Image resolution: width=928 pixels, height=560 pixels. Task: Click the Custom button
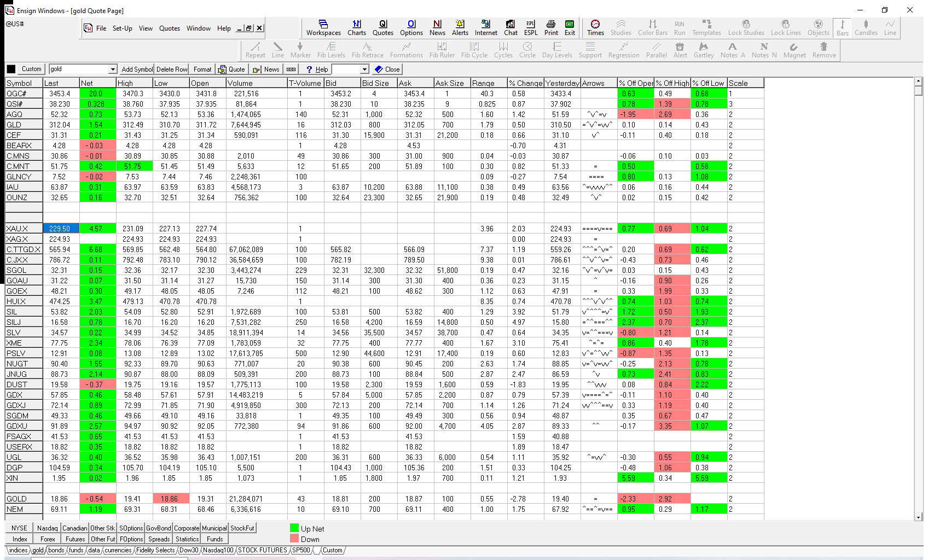tap(31, 69)
